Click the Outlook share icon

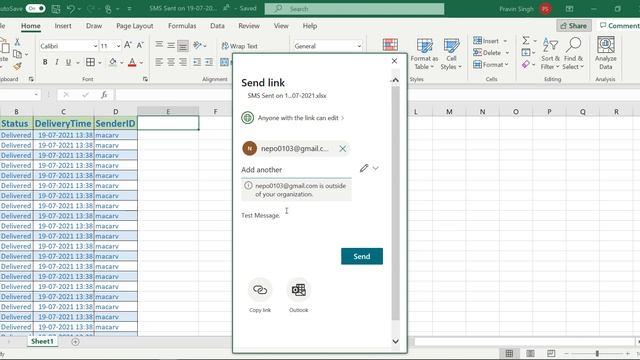pos(299,290)
